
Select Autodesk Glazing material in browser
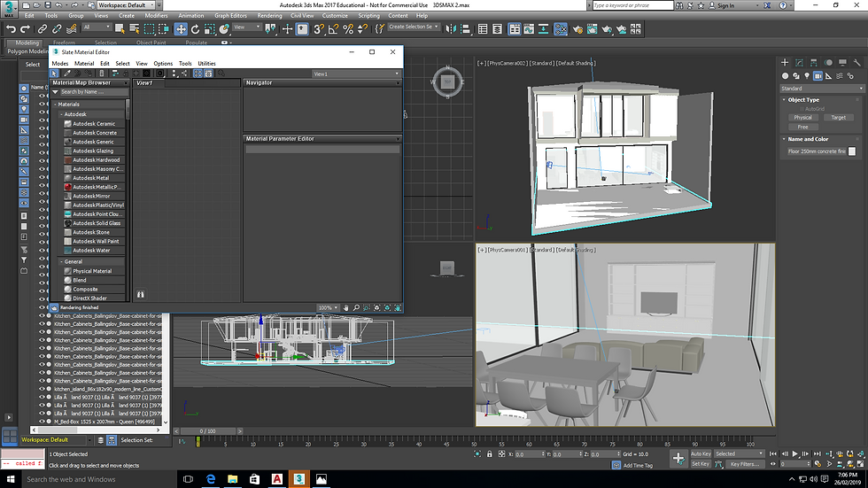(93, 151)
